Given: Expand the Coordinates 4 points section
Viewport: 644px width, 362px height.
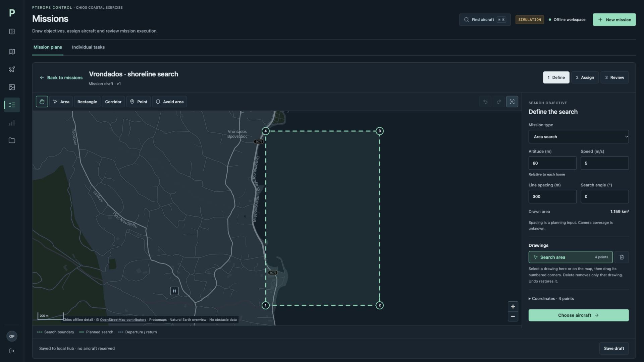Looking at the screenshot, I should [551, 299].
